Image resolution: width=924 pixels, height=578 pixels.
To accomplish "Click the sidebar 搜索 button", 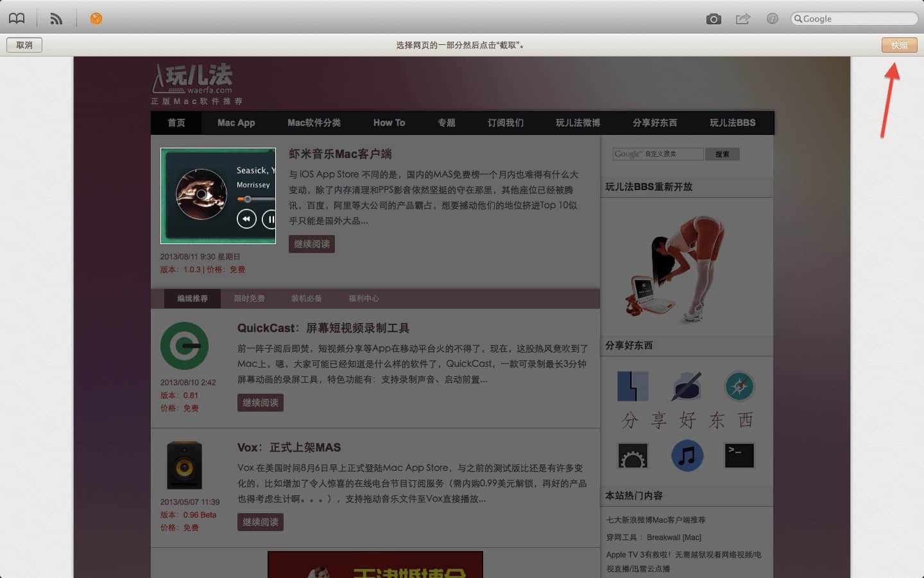I will point(723,154).
